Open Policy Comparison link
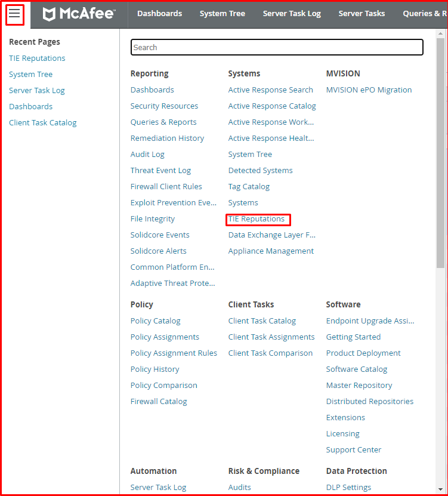 (164, 386)
